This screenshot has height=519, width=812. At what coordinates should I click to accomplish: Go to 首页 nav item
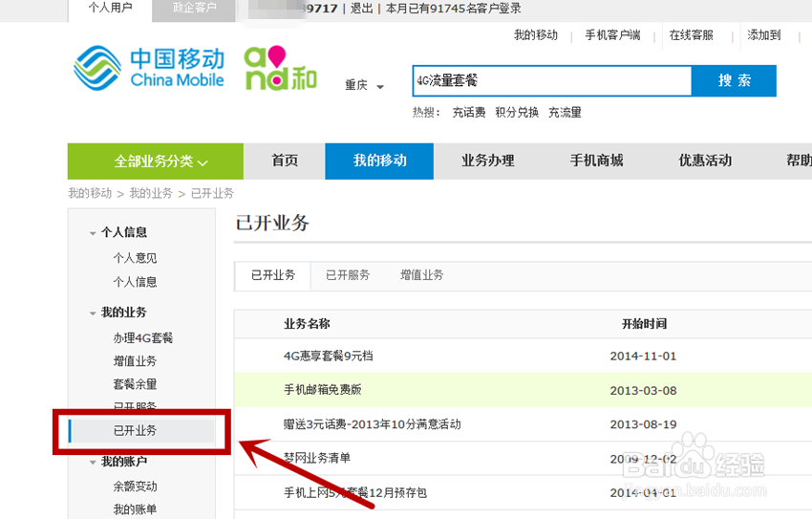coord(285,162)
